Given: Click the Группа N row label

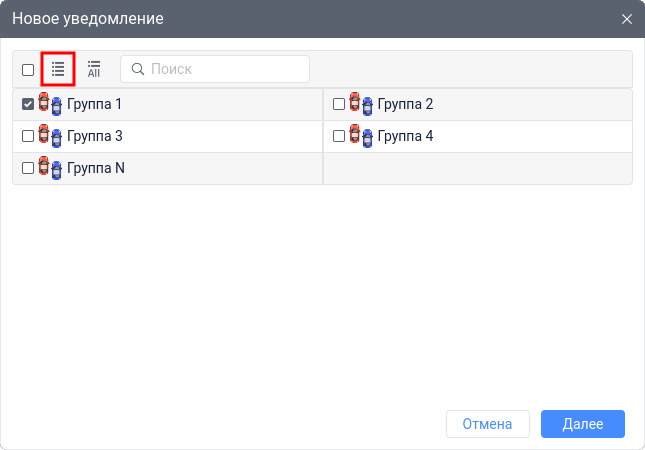Looking at the screenshot, I should [96, 168].
